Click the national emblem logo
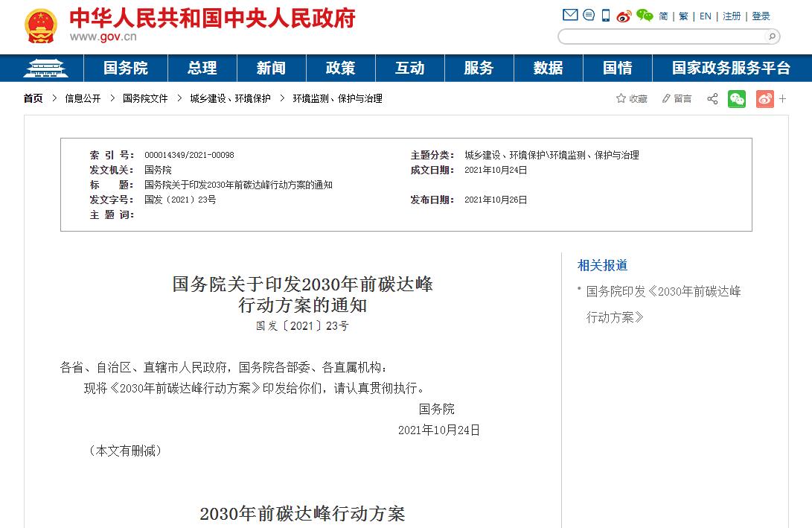This screenshot has width=812, height=528. click(41, 25)
